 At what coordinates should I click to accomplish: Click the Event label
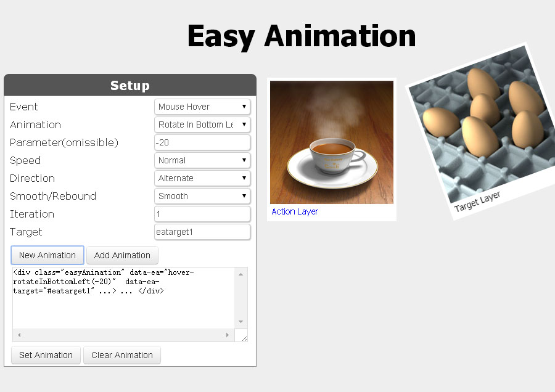23,107
